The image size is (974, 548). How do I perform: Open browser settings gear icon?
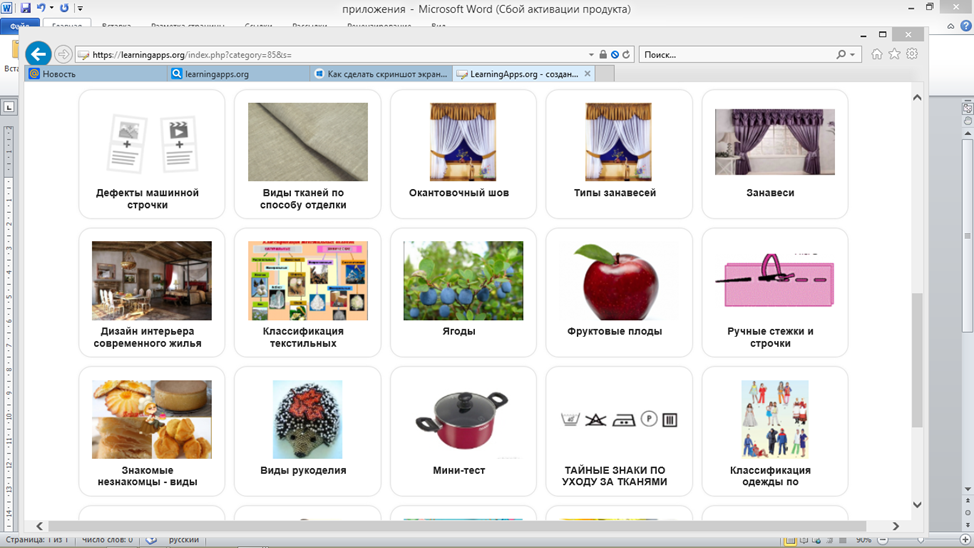(x=911, y=55)
